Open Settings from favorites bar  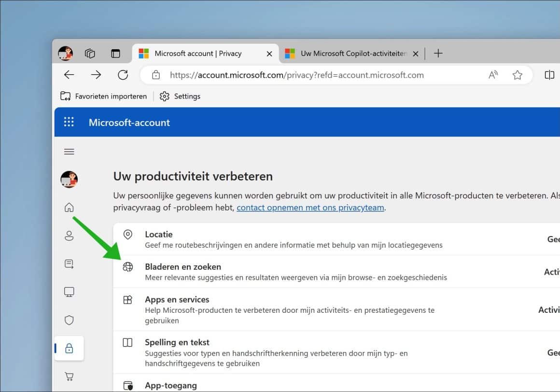(180, 96)
